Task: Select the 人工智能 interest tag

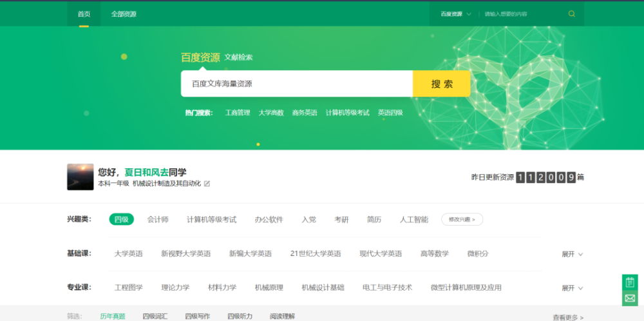Action: (x=414, y=220)
